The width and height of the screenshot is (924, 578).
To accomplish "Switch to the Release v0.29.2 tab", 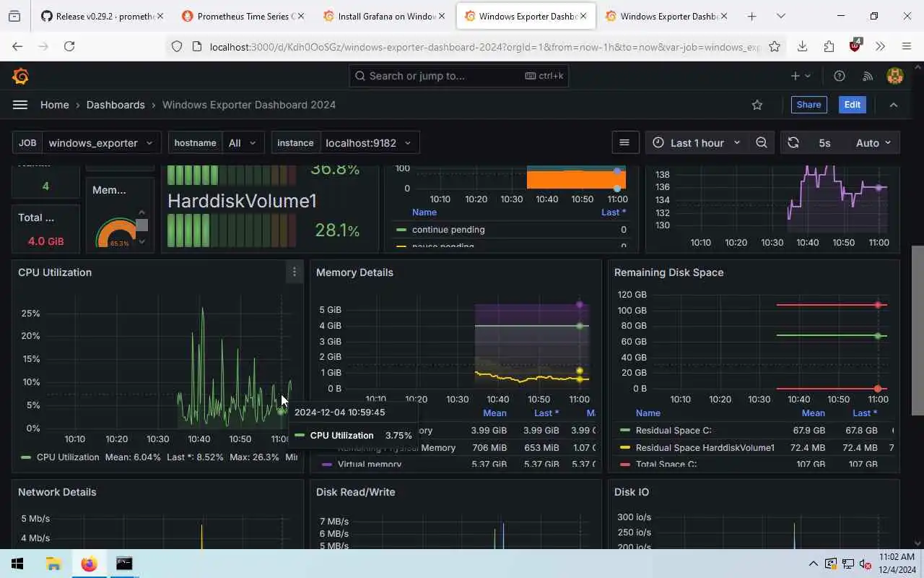I will click(101, 16).
